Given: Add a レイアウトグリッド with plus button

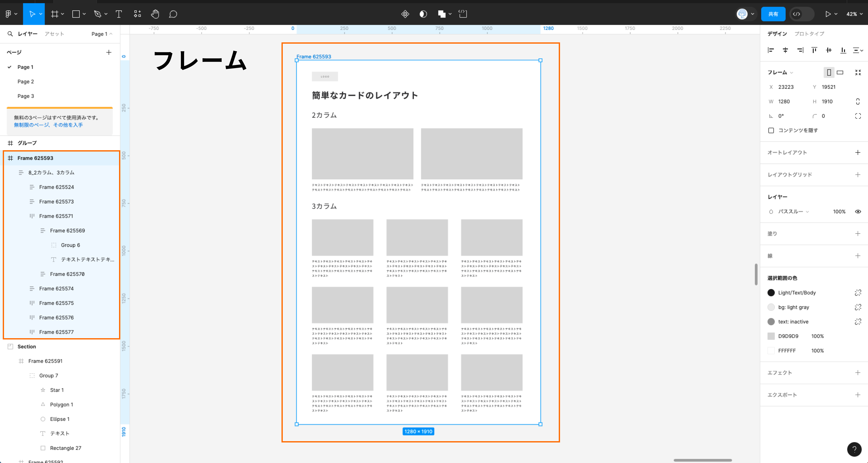Looking at the screenshot, I should click(x=858, y=175).
